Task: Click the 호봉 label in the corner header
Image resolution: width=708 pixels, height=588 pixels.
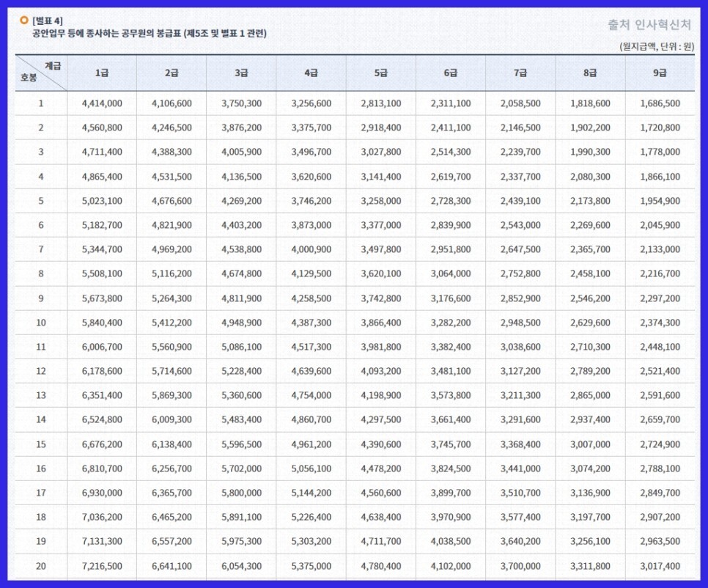Action: coord(29,78)
